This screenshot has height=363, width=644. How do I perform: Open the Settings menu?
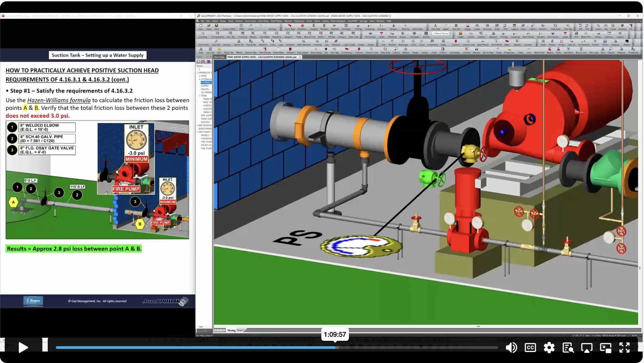point(363,21)
